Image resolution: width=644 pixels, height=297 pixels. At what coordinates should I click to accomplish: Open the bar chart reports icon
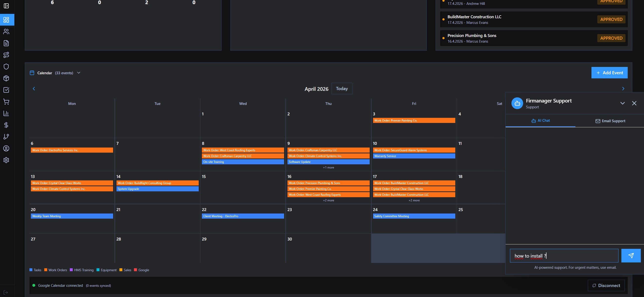click(6, 113)
